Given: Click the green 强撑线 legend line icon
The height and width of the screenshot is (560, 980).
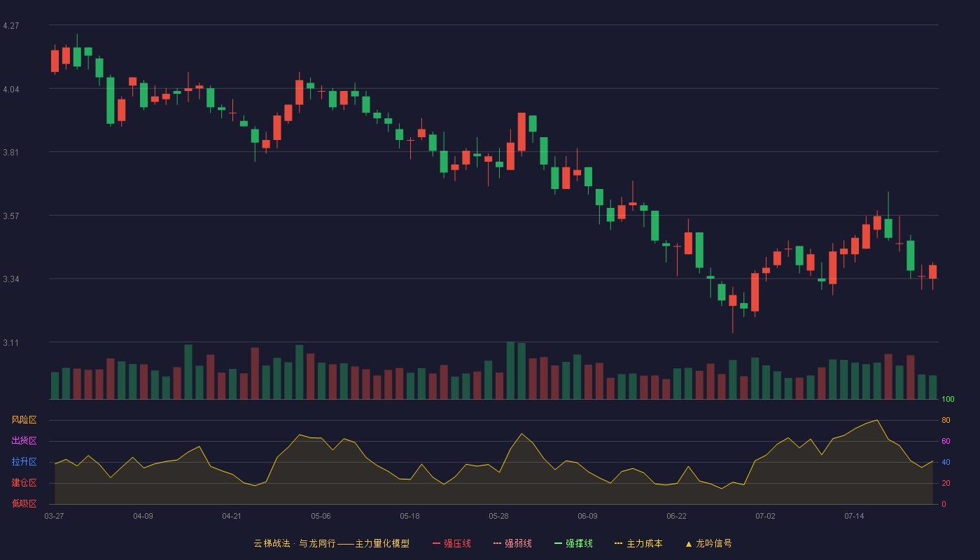Looking at the screenshot, I should 558,543.
